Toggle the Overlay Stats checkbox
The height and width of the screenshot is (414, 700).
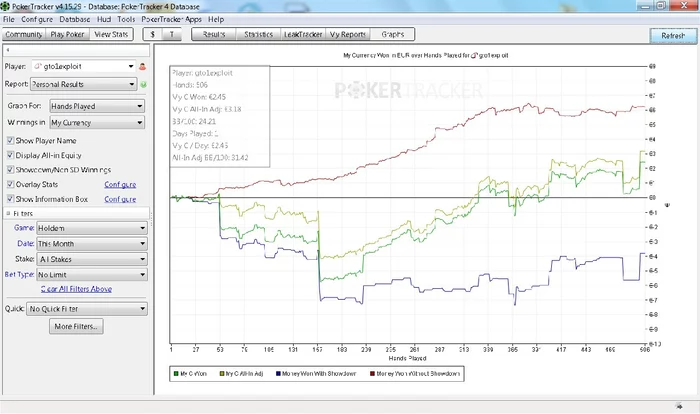tap(10, 184)
